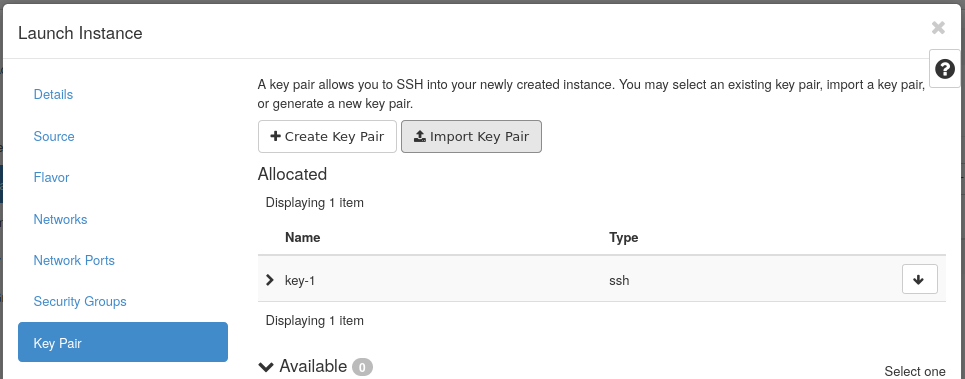Select the Networks step
Viewport: 965px width, 379px height.
[x=60, y=220]
